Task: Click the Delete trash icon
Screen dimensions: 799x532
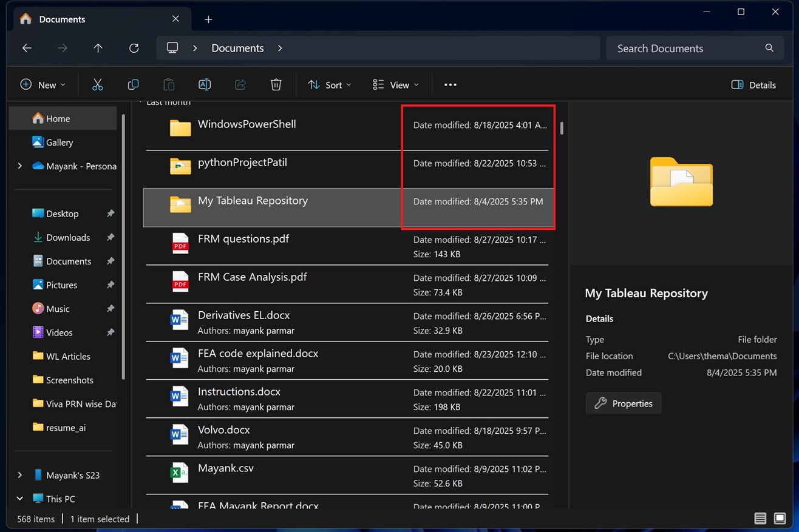Action: (276, 85)
